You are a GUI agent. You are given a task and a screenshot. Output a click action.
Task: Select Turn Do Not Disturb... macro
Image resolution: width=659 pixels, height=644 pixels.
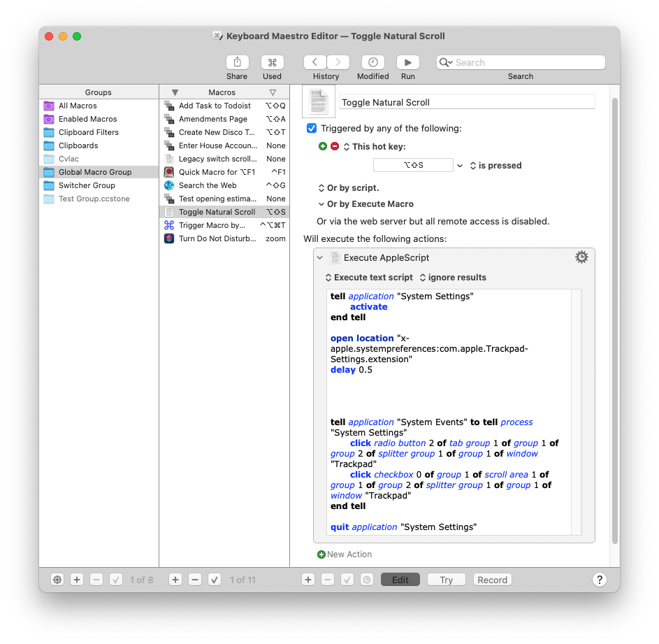(x=224, y=238)
